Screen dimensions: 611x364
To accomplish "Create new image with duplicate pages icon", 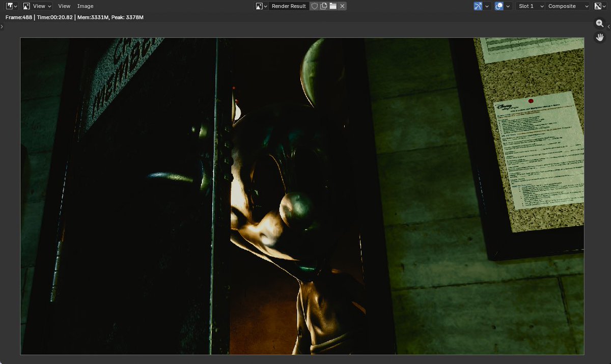I will click(323, 6).
